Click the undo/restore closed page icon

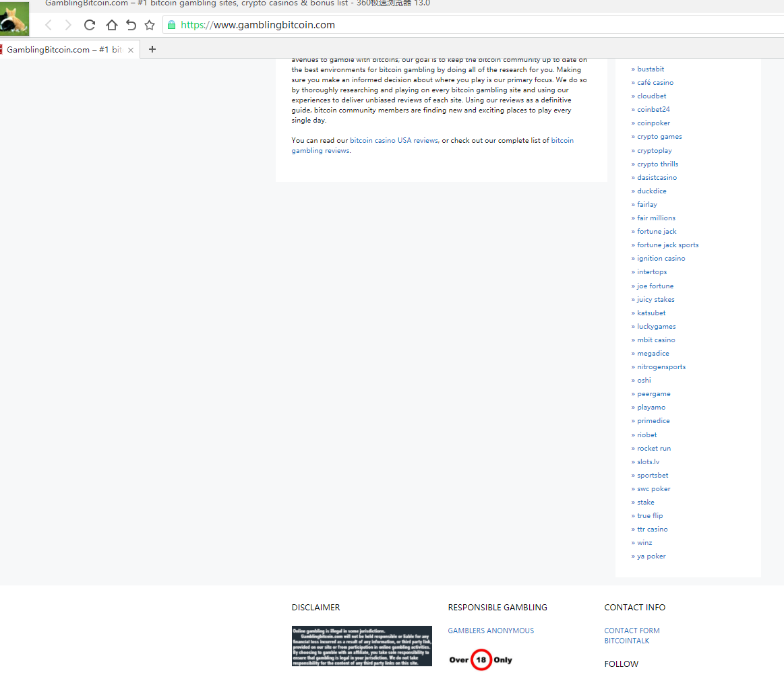(131, 25)
